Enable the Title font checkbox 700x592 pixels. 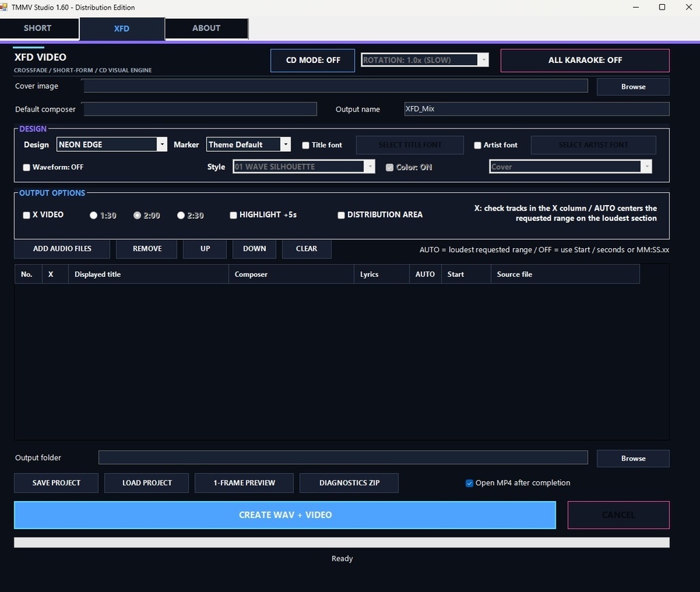click(x=306, y=145)
